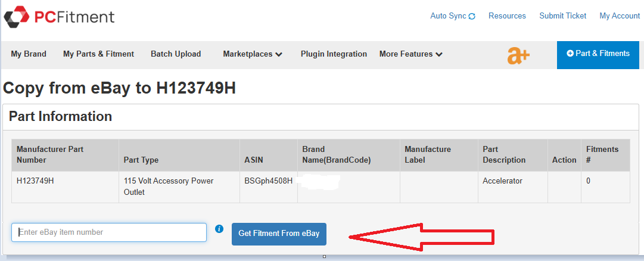This screenshot has height=261, width=644.
Task: Click the Action column header
Action: click(564, 155)
